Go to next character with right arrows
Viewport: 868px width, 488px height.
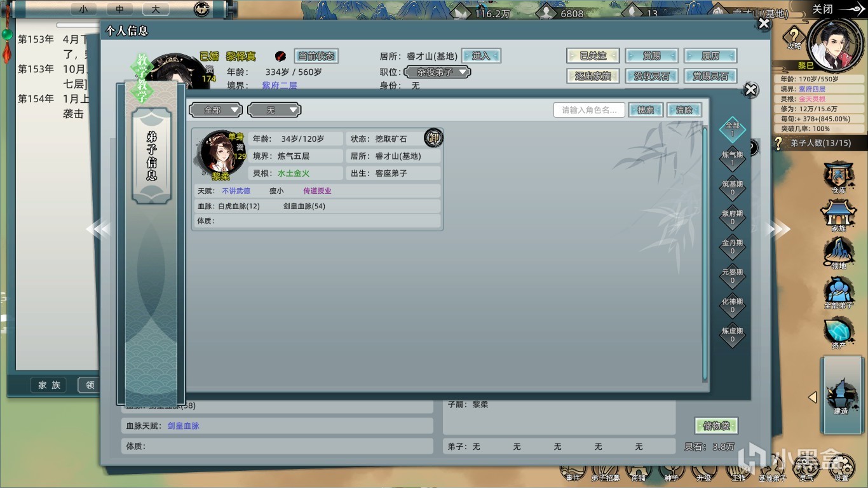[779, 229]
